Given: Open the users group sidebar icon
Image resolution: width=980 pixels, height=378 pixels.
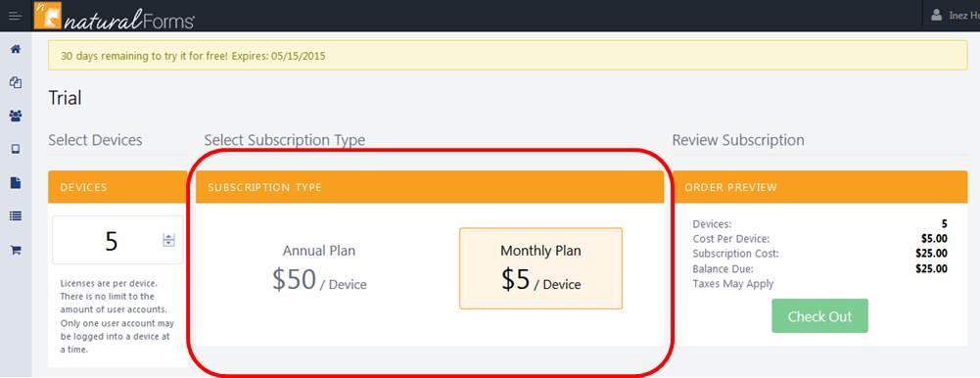Looking at the screenshot, I should pos(16,116).
